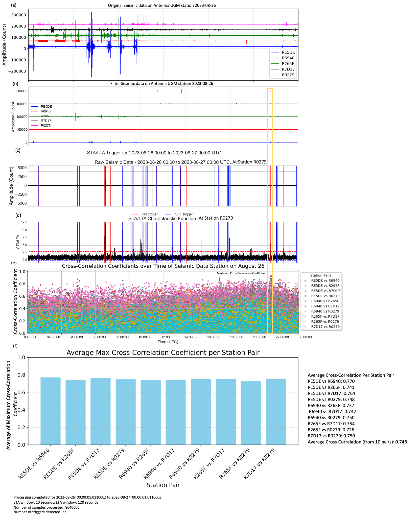
Task: Click the 'Station Pair' x-axis title
Action: (x=163, y=485)
